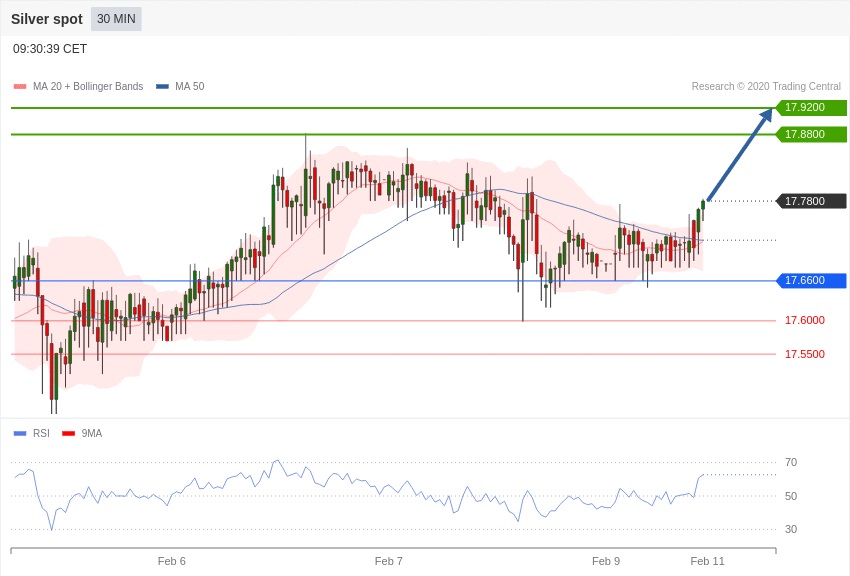Select the Feb 6 date marker
Image resolution: width=850 pixels, height=576 pixels.
[x=172, y=561]
